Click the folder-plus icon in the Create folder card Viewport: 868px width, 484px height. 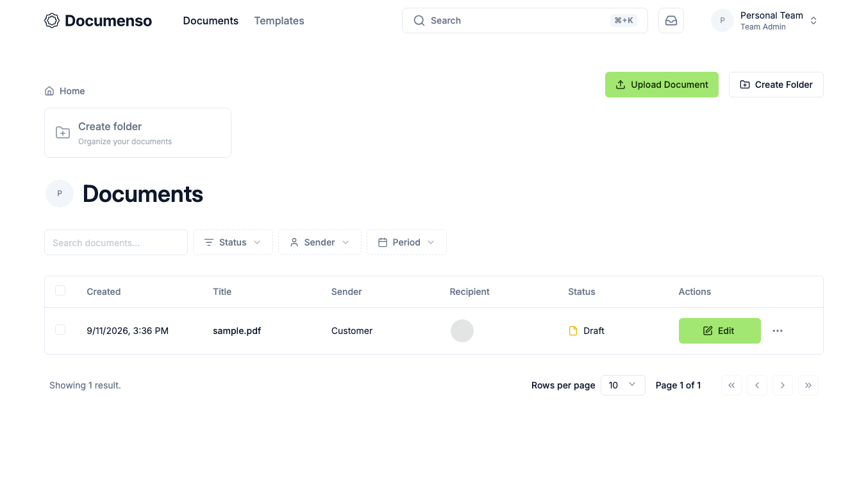click(x=63, y=133)
